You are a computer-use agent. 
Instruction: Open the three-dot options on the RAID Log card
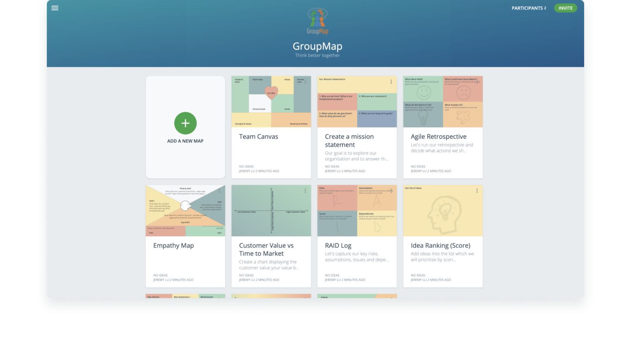tap(391, 190)
